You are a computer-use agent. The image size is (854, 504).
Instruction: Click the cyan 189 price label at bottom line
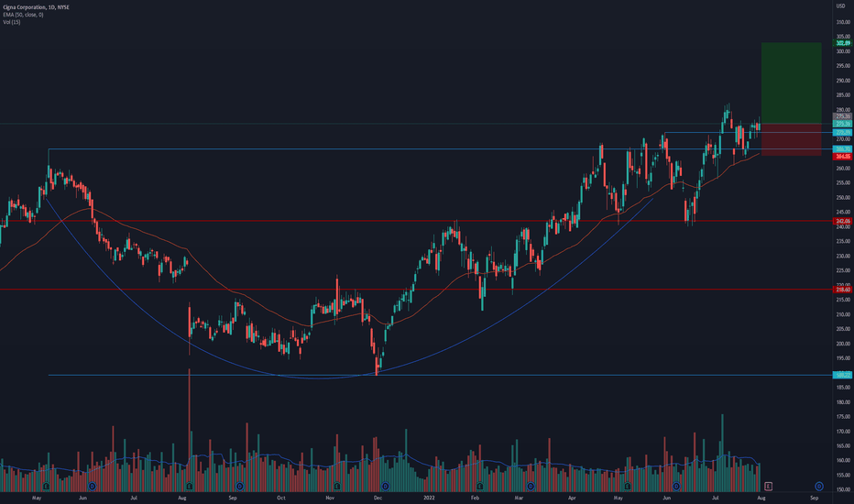click(843, 376)
